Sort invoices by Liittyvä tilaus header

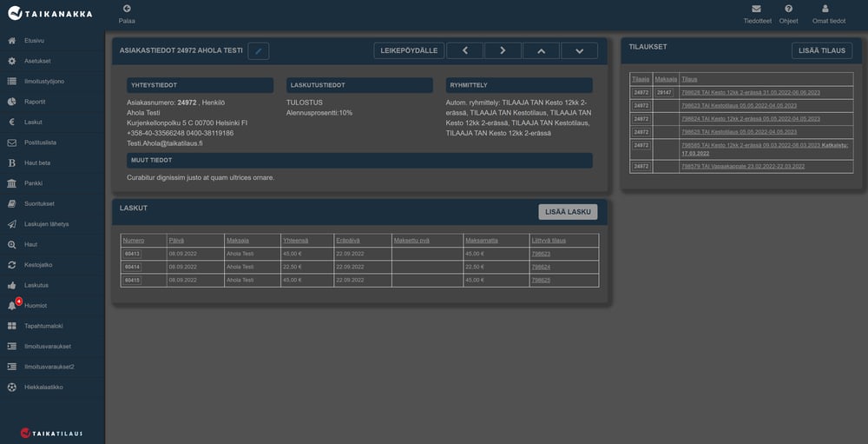(549, 240)
